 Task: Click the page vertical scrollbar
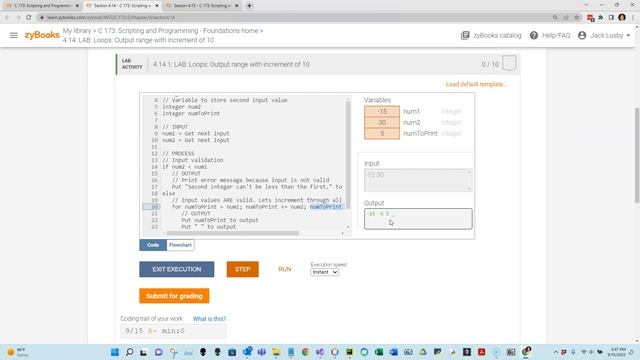click(637, 155)
